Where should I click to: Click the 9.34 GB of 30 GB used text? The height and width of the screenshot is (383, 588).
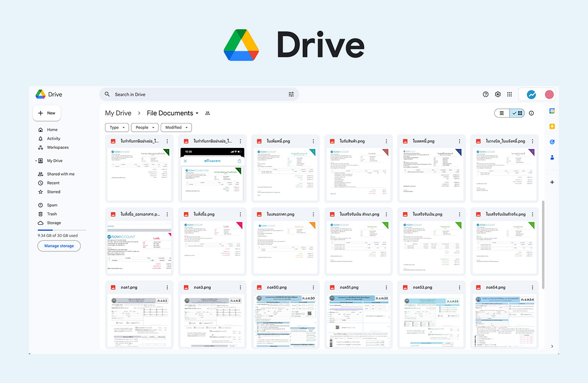click(58, 236)
